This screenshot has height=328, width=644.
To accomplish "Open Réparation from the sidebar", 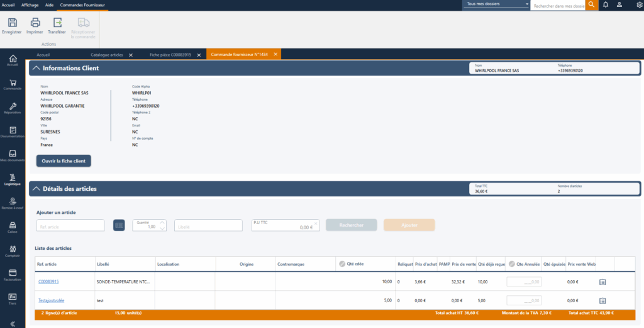I will click(x=13, y=108).
